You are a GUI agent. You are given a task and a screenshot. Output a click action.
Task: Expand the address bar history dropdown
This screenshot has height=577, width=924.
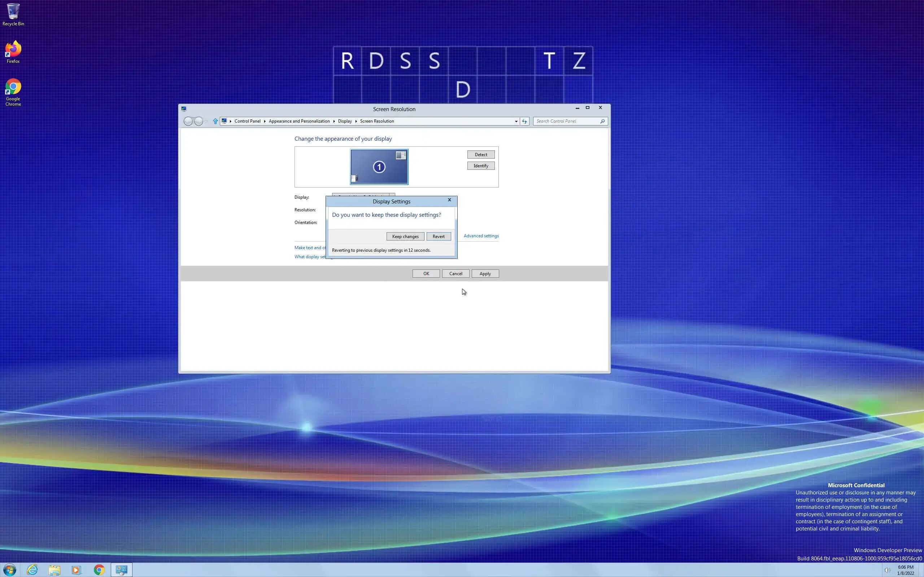click(x=516, y=121)
